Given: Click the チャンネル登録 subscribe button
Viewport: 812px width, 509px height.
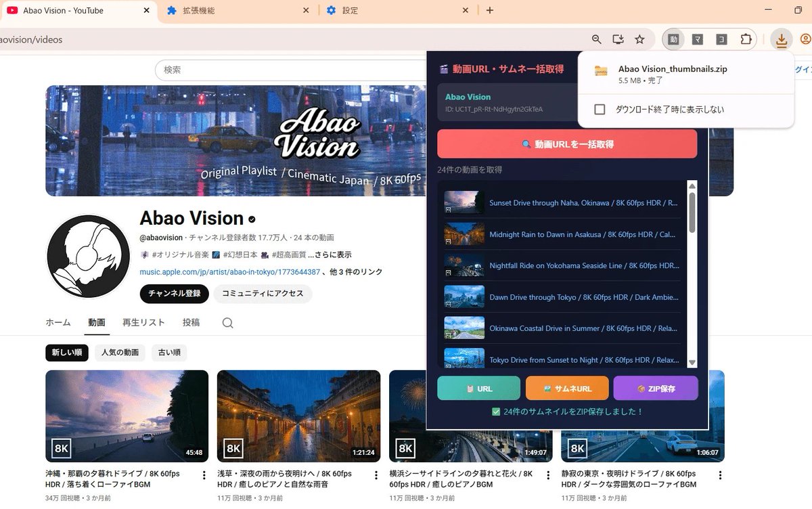Looking at the screenshot, I should pos(175,294).
